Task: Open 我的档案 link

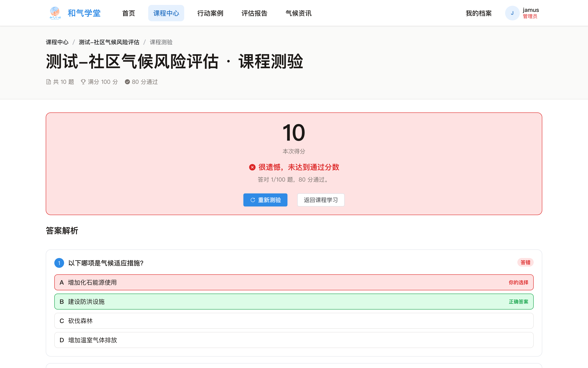Action: coord(479,13)
